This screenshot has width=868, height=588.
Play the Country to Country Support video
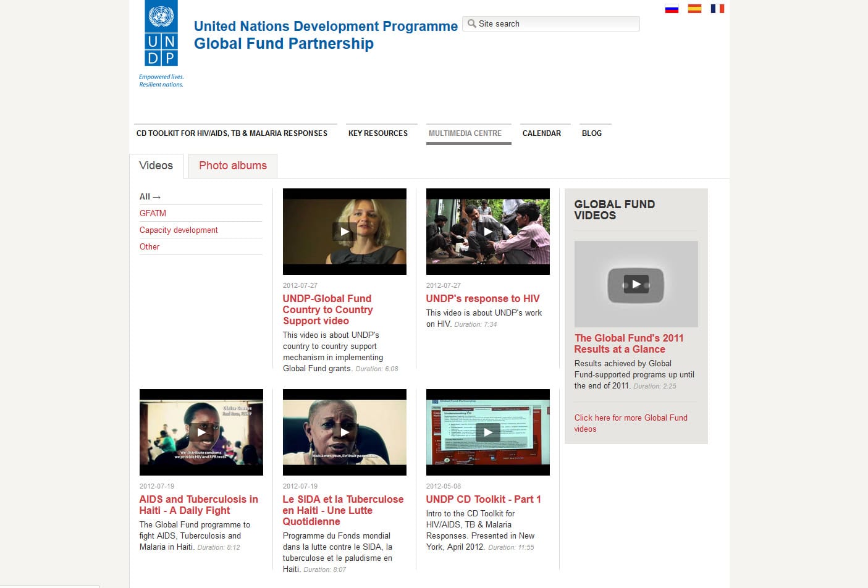(x=345, y=232)
